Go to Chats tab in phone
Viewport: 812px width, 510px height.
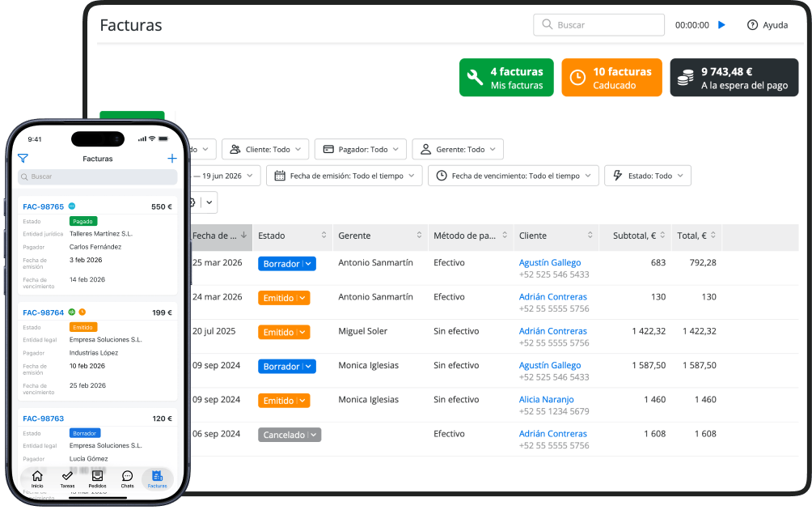tap(128, 479)
